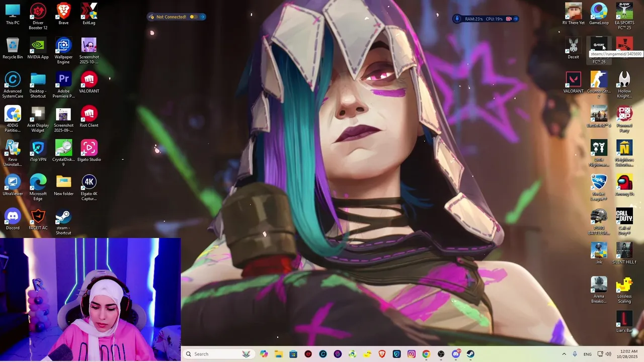Open the Recycle Bin
This screenshot has width=644, height=362.
coord(13,48)
